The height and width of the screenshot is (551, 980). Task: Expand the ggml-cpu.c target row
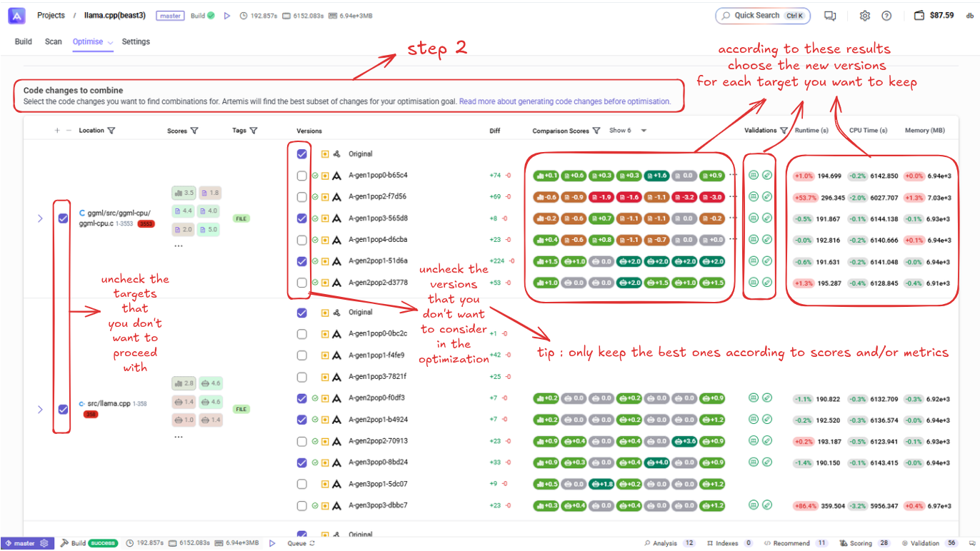(40, 218)
